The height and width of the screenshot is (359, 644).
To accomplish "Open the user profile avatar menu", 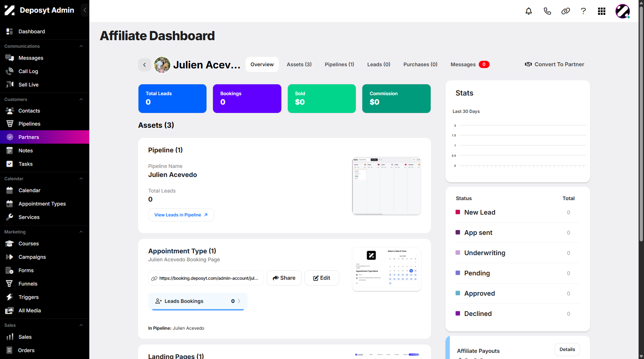I will [x=623, y=11].
